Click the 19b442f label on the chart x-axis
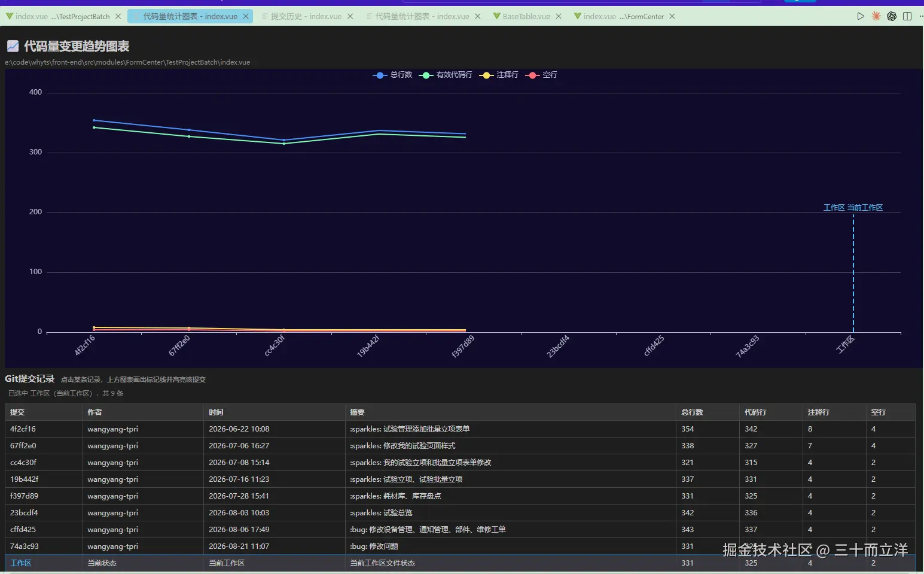 (368, 346)
